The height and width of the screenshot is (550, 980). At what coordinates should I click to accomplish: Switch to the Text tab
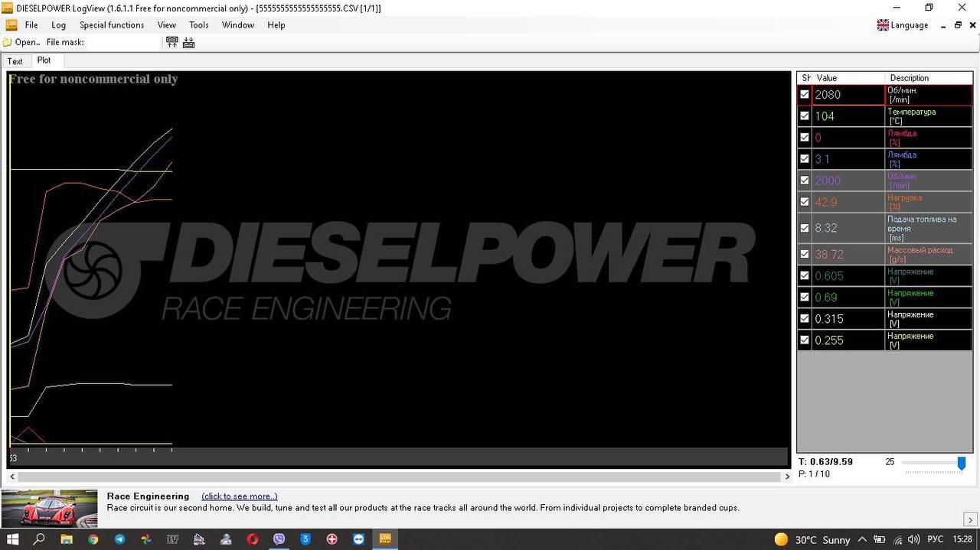[x=15, y=61]
